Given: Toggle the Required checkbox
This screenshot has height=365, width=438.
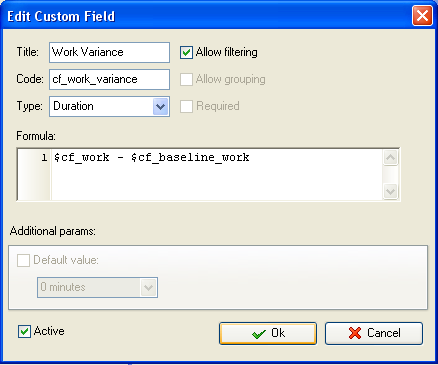Looking at the screenshot, I should point(186,106).
